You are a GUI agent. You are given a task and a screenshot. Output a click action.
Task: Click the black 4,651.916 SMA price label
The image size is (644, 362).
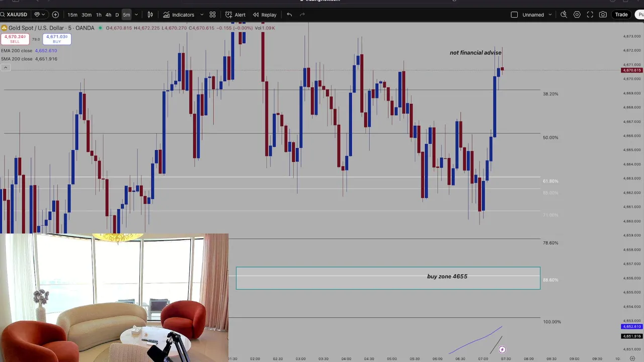[x=632, y=336]
